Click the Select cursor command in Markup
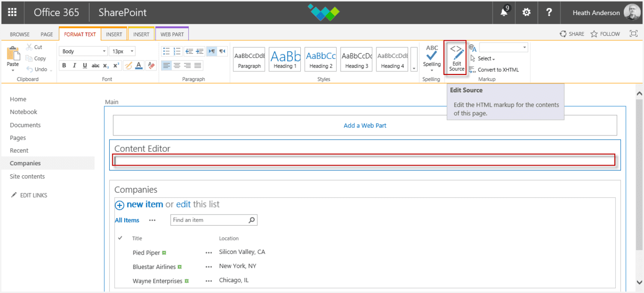 click(x=482, y=58)
